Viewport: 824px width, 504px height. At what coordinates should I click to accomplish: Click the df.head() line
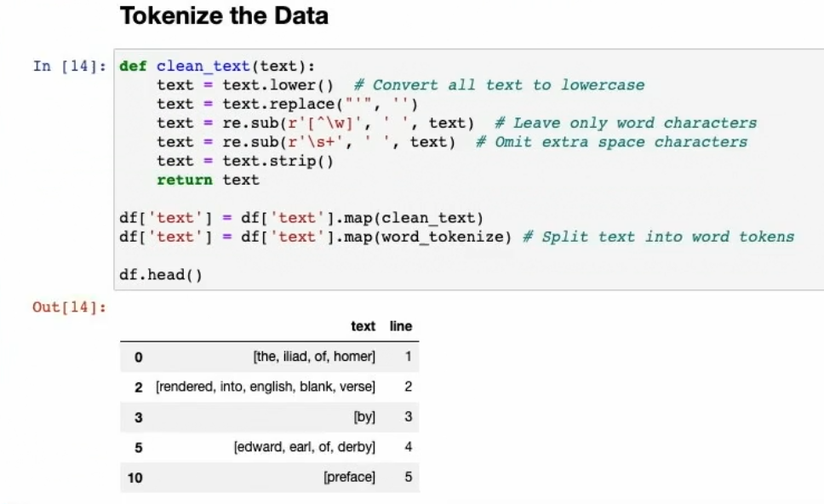(161, 275)
